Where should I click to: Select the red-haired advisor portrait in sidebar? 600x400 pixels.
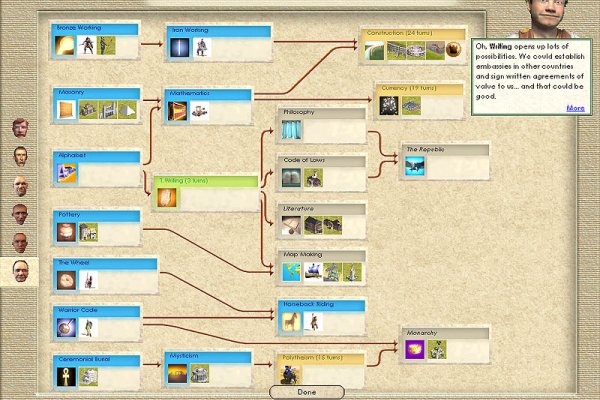20,128
